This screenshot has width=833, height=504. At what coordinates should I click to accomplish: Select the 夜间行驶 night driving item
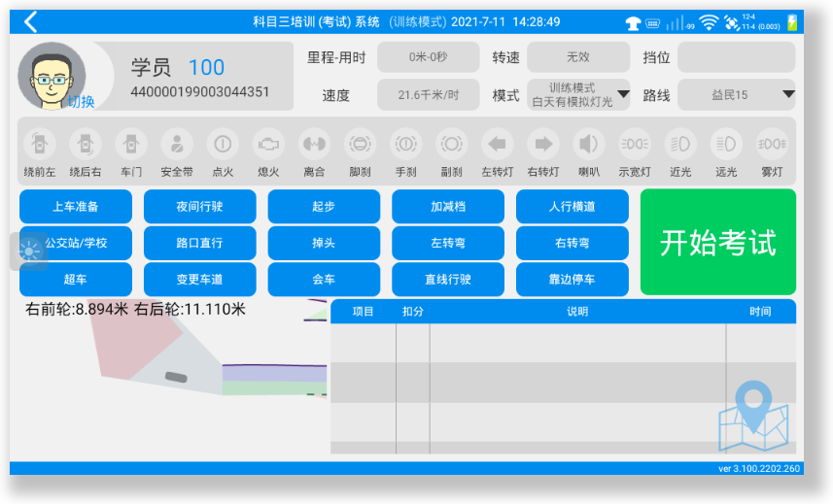(199, 206)
